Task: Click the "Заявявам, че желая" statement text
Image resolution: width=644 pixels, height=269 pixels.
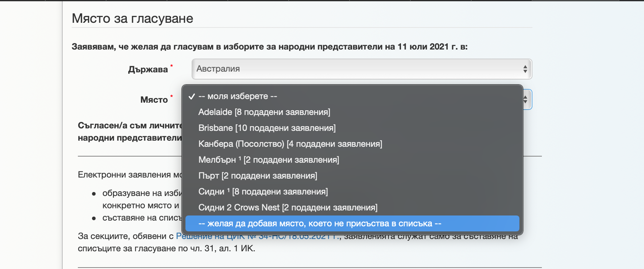Action: tap(269, 47)
